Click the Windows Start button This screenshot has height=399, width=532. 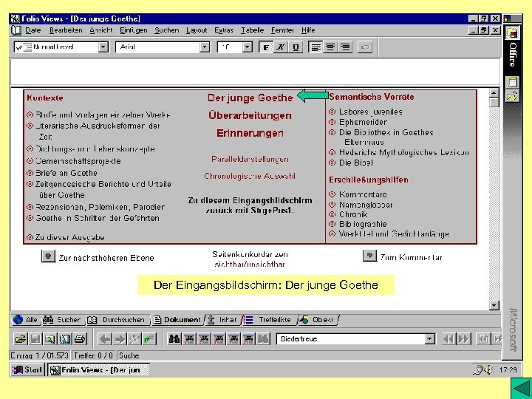[27, 369]
